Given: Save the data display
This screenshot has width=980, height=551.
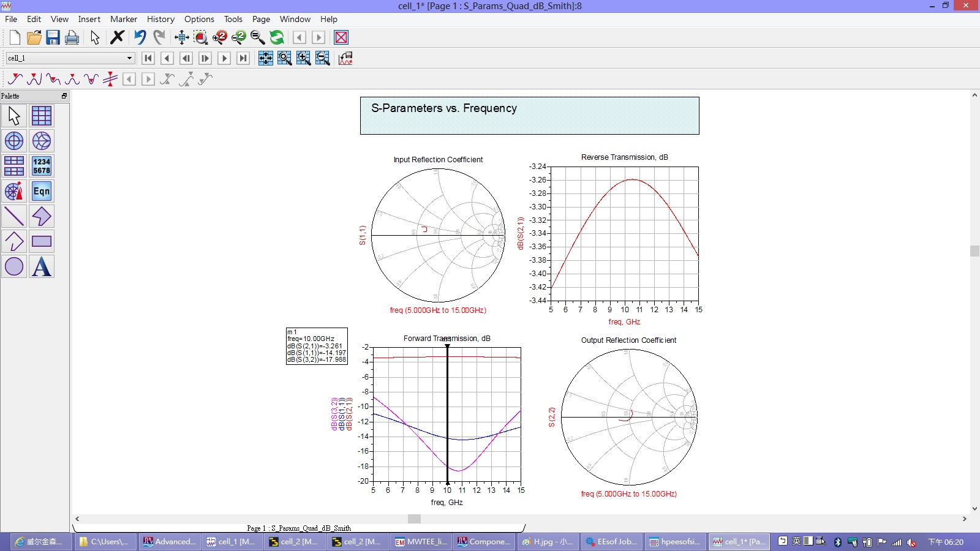Looking at the screenshot, I should [x=53, y=37].
